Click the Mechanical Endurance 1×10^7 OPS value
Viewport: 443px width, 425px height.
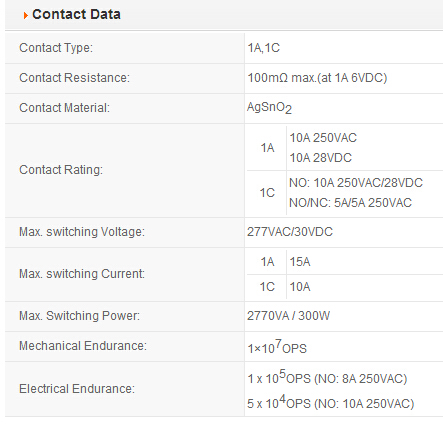click(277, 347)
